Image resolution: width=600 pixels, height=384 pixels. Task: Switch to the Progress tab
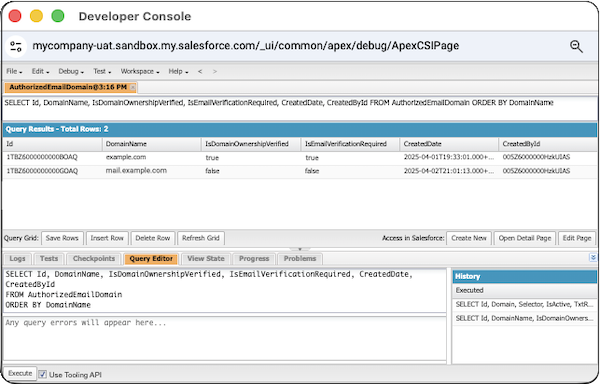254,259
